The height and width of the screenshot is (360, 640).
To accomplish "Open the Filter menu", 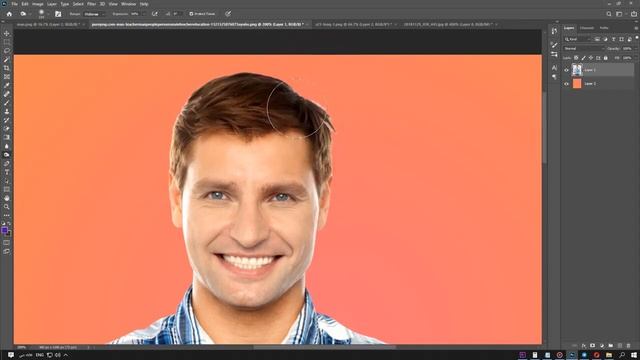I will pos(91,4).
